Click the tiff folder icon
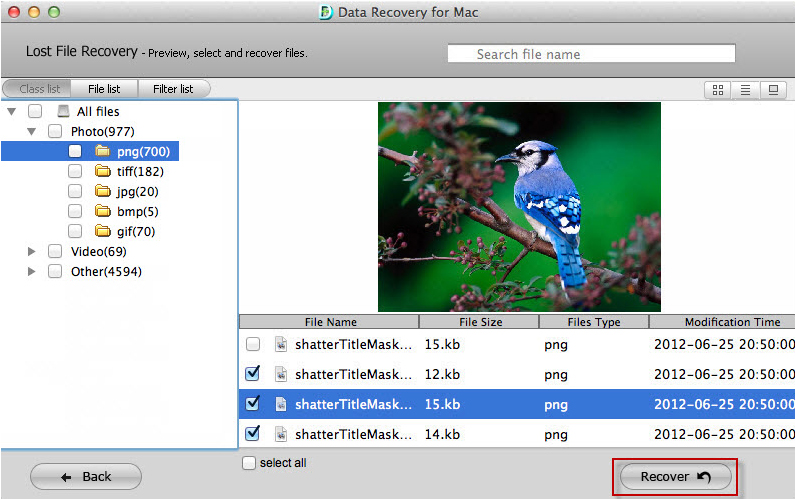Screen dimensions: 795x499 (x=102, y=171)
